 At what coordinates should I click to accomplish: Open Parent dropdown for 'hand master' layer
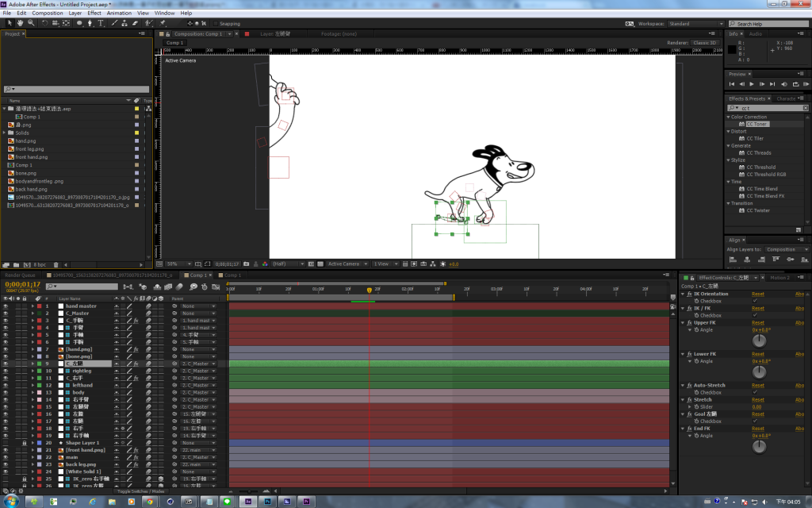pyautogui.click(x=197, y=306)
